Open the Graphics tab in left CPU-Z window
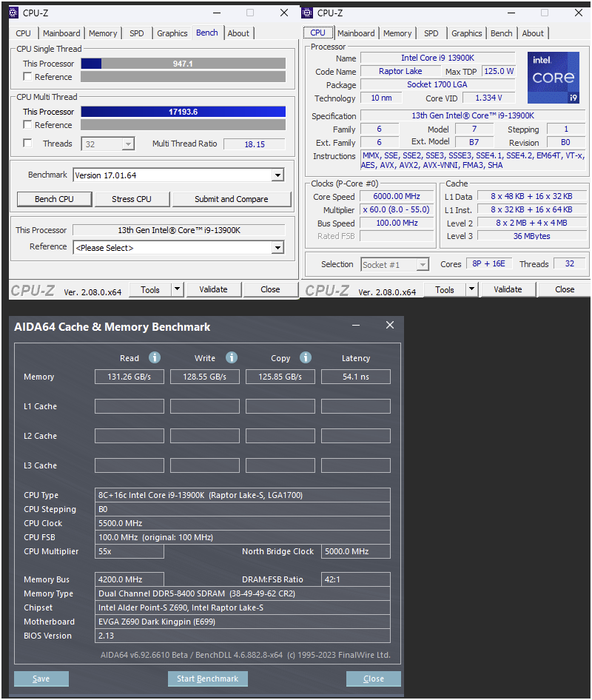This screenshot has width=592, height=700. (172, 33)
